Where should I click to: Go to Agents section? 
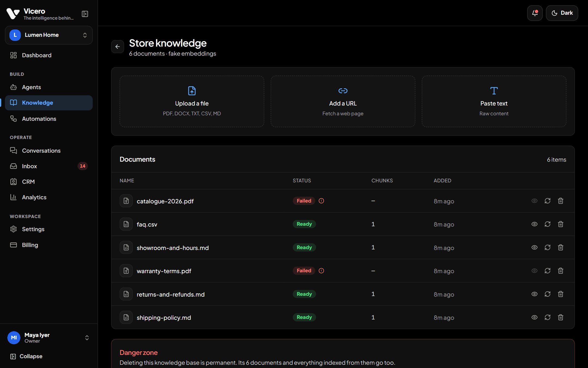point(49,87)
